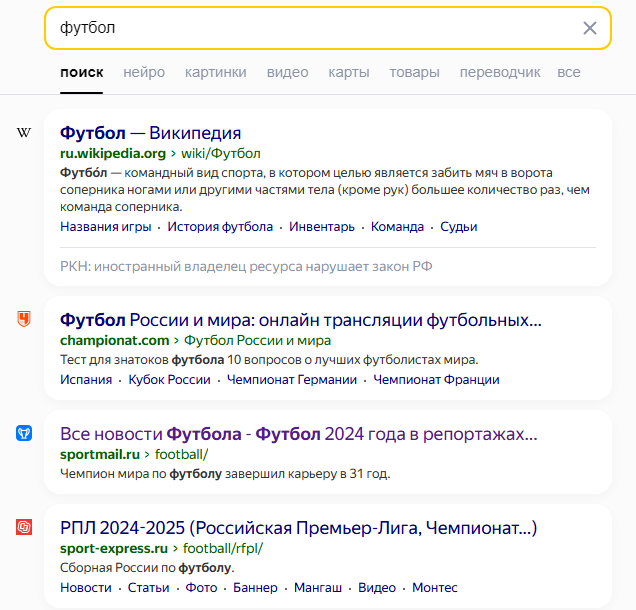Image resolution: width=636 pixels, height=610 pixels.
Task: Open the Чемпионат Германии sitelink
Action: [292, 380]
